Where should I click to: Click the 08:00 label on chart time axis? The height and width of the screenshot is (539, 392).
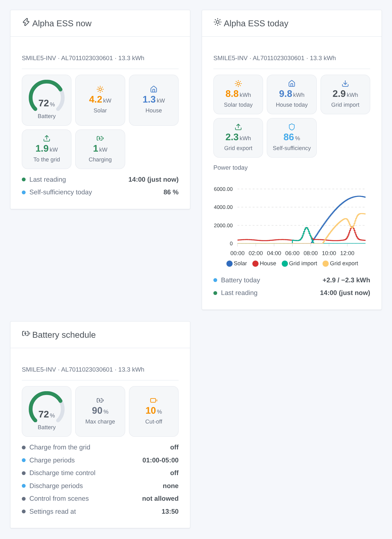click(310, 253)
